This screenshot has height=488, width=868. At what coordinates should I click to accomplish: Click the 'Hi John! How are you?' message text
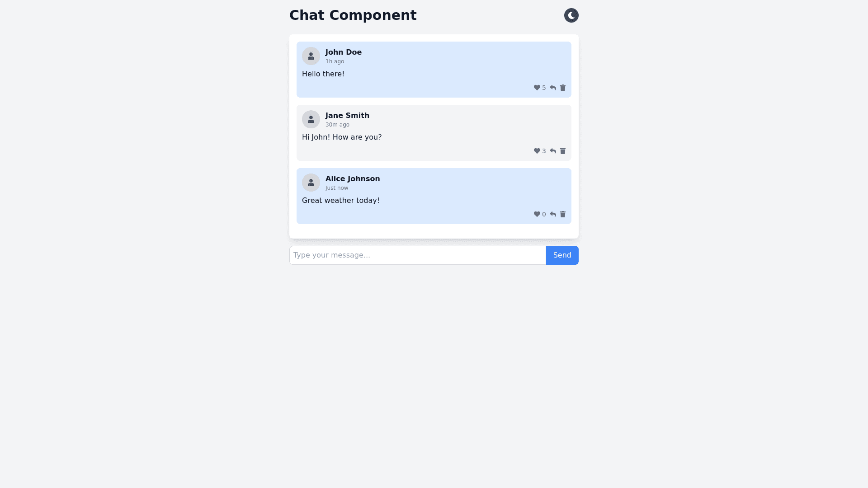click(x=342, y=137)
